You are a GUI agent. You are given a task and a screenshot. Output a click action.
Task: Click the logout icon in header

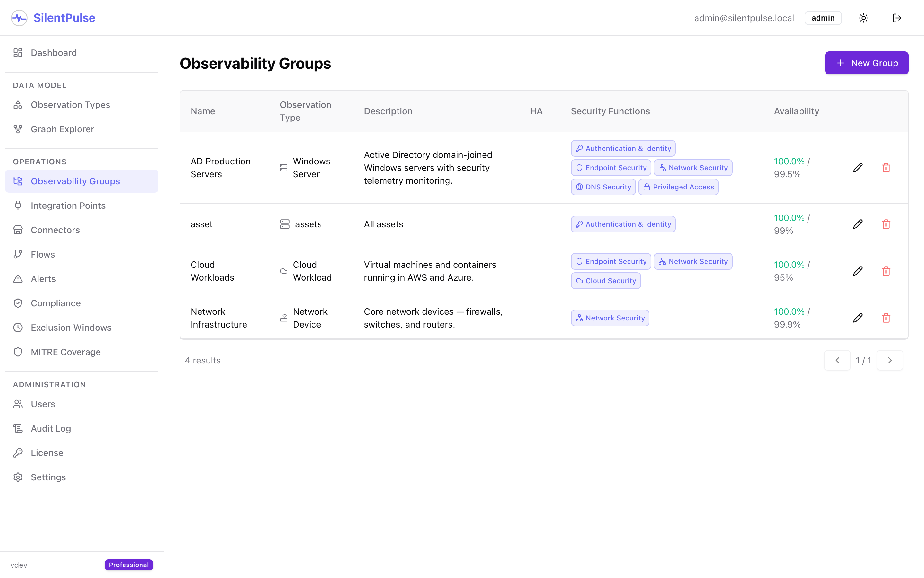(x=897, y=18)
